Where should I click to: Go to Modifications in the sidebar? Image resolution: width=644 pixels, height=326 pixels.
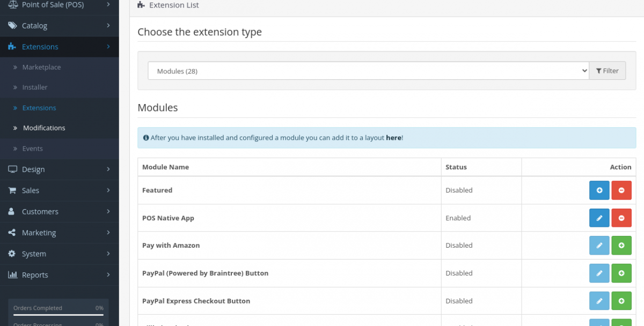[x=44, y=128]
